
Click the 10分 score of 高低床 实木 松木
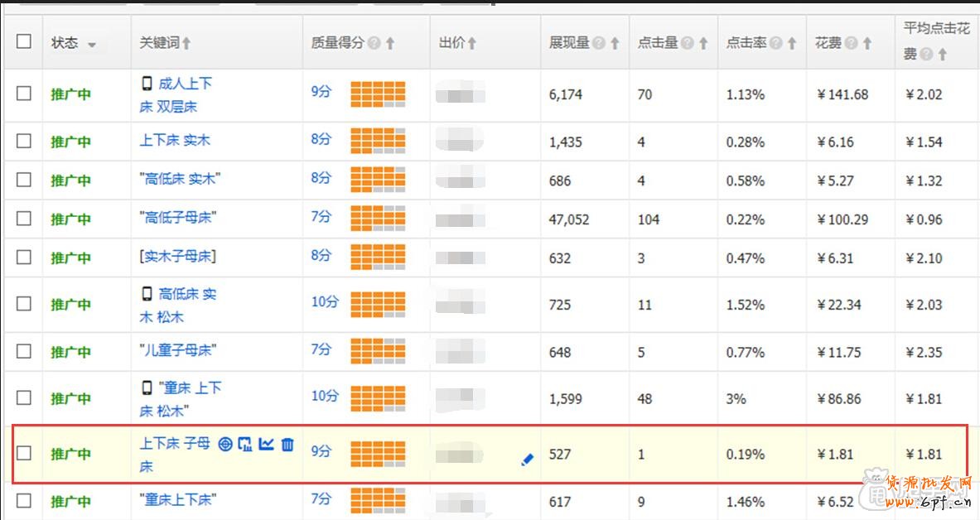point(324,302)
